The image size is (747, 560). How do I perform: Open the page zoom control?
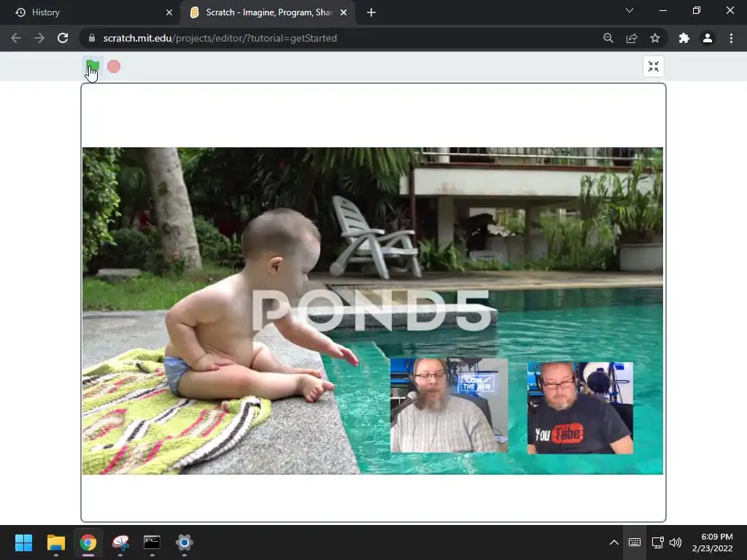[x=608, y=38]
